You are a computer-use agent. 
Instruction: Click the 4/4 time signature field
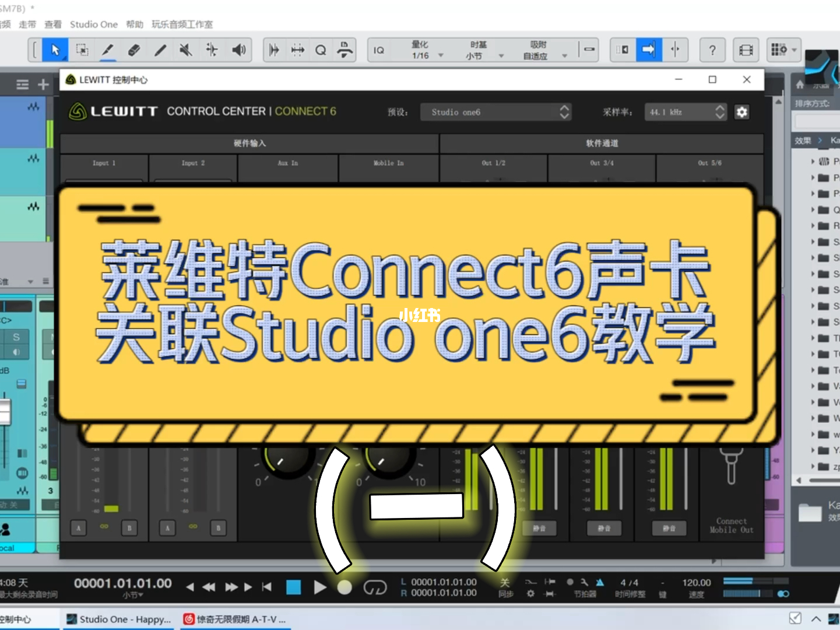pos(629,583)
